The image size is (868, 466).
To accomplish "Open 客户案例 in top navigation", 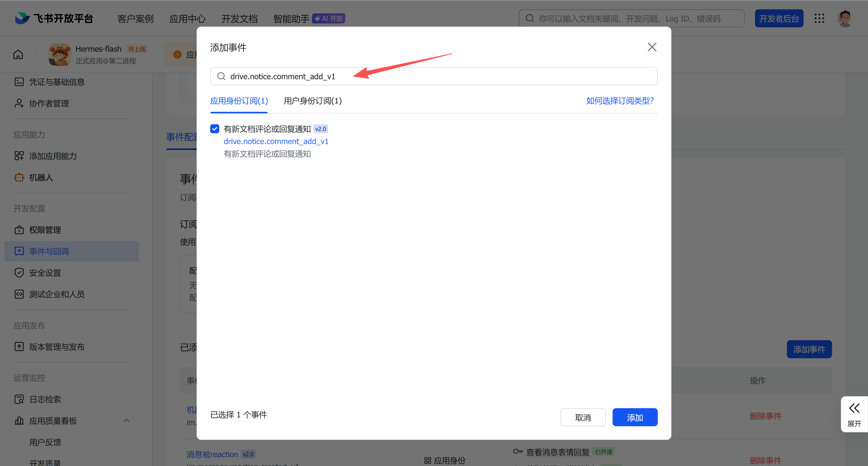I will pos(135,19).
